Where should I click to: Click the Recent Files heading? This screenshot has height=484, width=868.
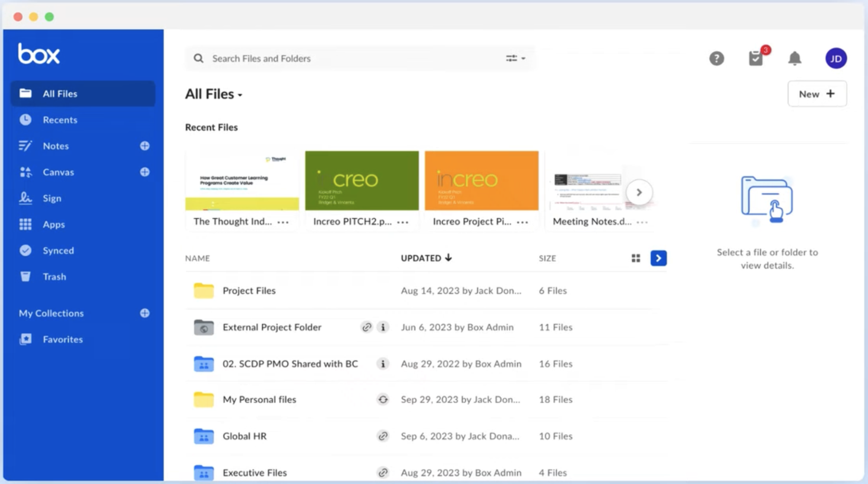coord(211,127)
